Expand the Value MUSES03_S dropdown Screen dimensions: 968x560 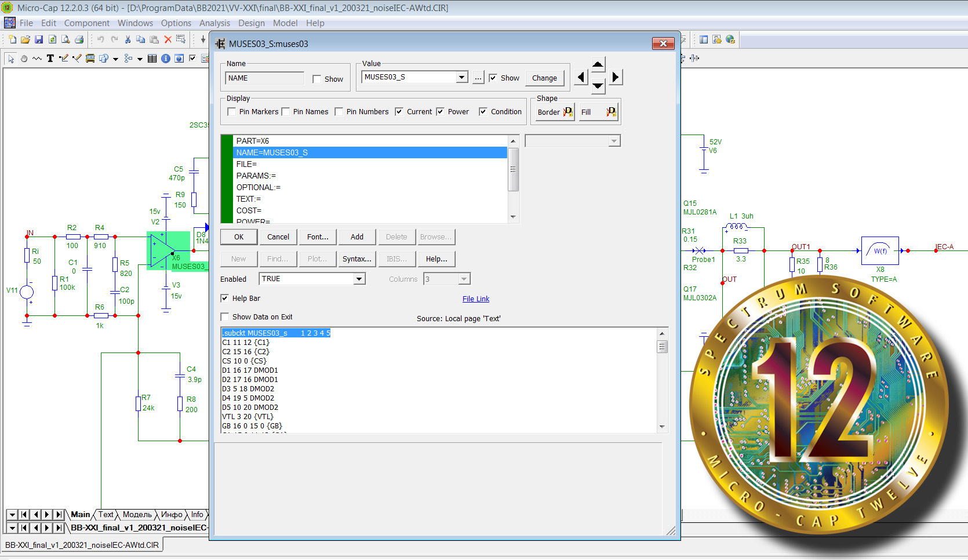click(462, 77)
